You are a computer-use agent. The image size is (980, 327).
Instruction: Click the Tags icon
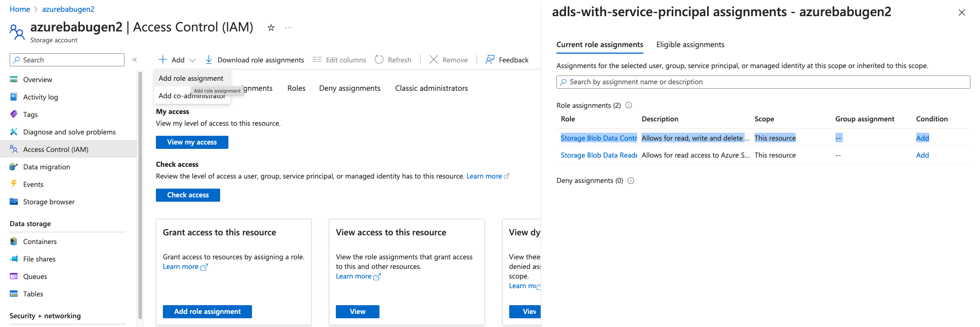14,114
